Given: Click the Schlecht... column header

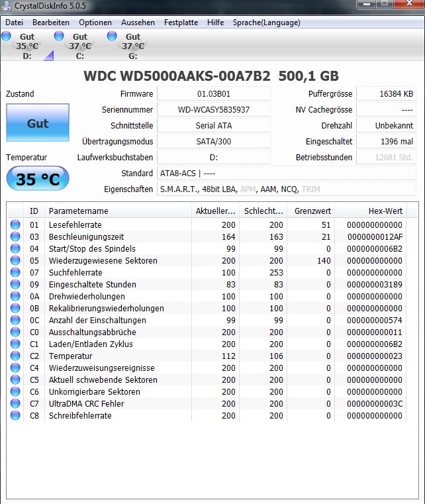Looking at the screenshot, I should point(263,211).
